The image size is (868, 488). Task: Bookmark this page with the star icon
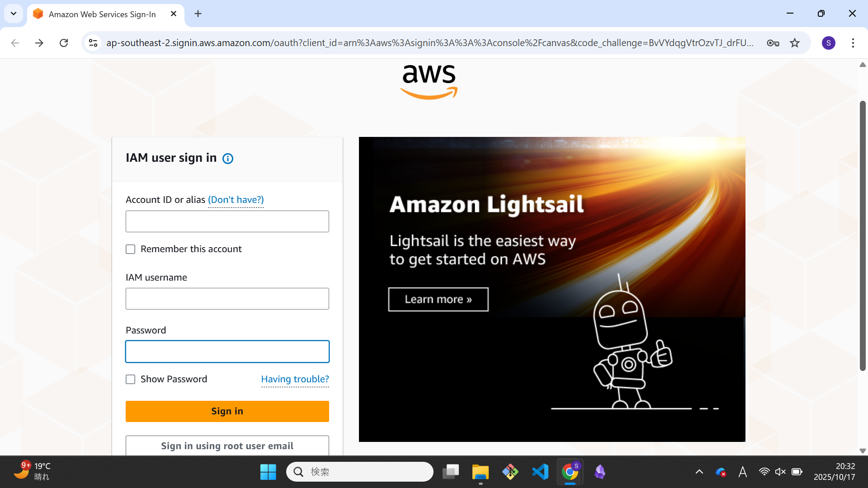[x=795, y=43]
